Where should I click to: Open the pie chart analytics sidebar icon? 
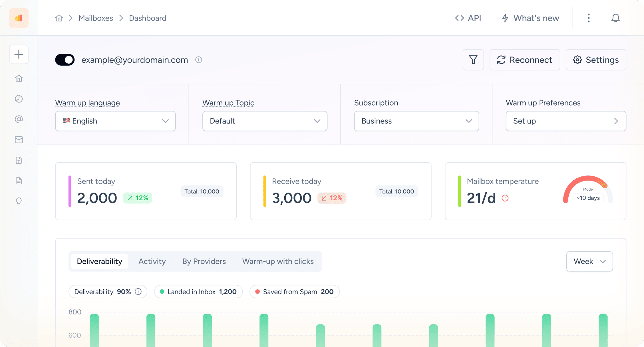(x=19, y=99)
